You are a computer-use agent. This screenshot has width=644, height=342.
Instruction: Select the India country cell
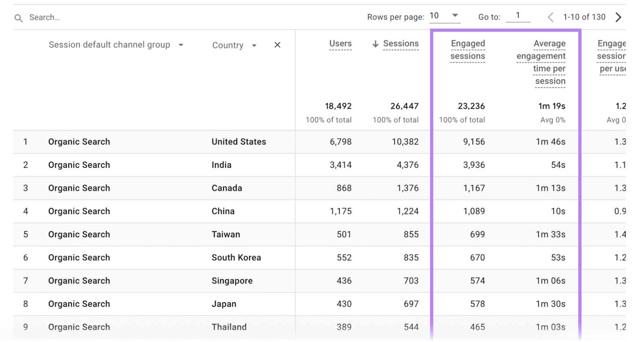221,165
